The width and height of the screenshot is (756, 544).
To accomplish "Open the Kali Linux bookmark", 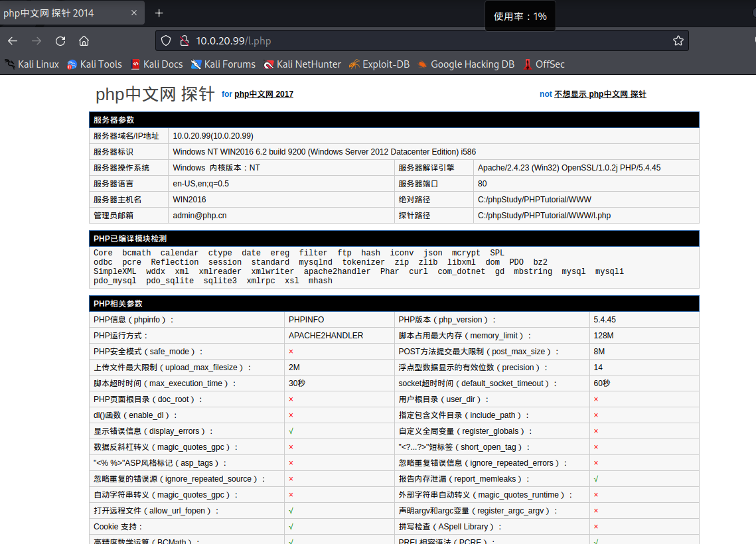I will pyautogui.click(x=33, y=64).
